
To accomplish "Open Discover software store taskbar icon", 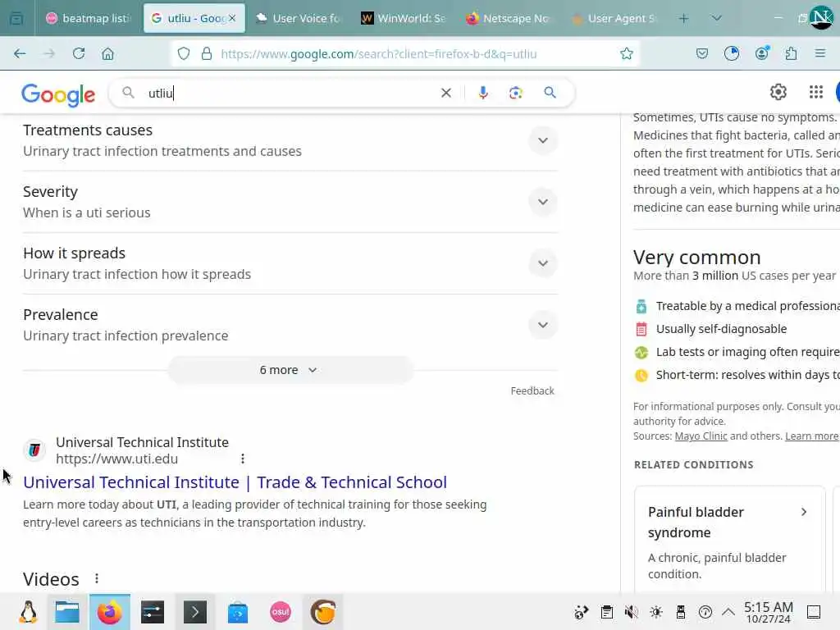I will coord(237,612).
